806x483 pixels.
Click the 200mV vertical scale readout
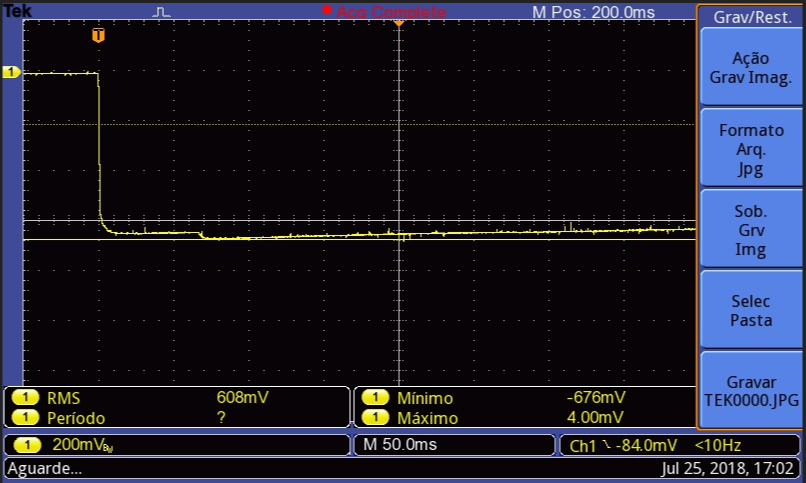(x=82, y=445)
